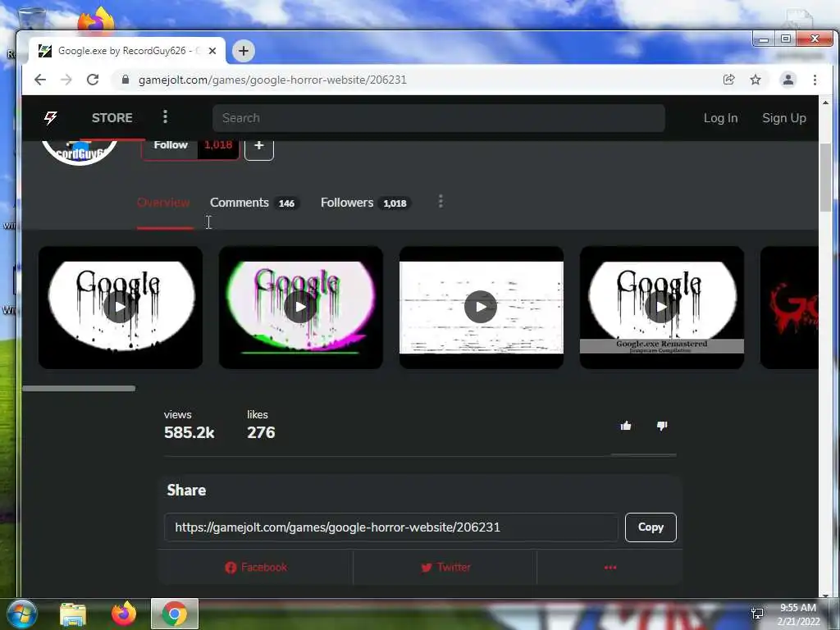Click the 585.2k views count

[189, 433]
